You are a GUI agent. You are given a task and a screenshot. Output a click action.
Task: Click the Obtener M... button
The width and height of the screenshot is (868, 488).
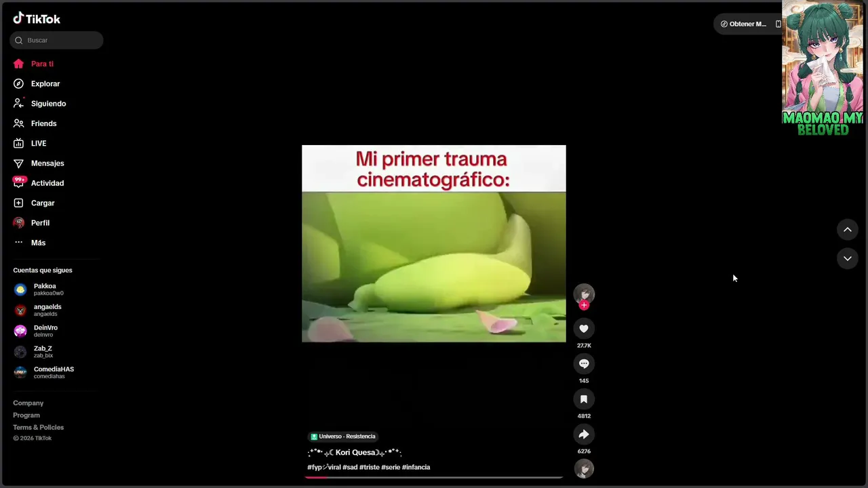[743, 24]
